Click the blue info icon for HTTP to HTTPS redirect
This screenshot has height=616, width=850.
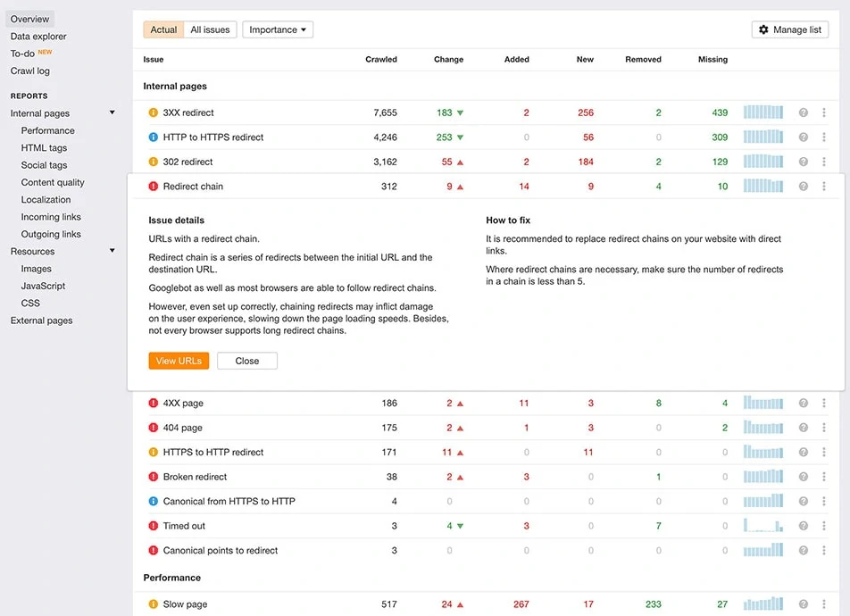[x=154, y=137]
